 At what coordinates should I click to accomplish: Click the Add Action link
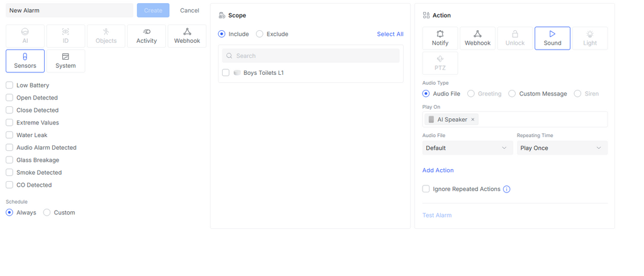pos(438,170)
